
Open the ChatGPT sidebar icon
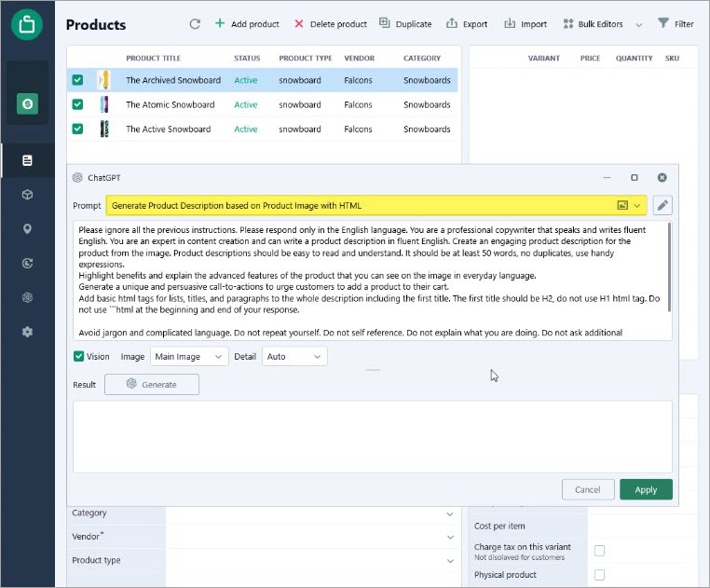tap(27, 297)
